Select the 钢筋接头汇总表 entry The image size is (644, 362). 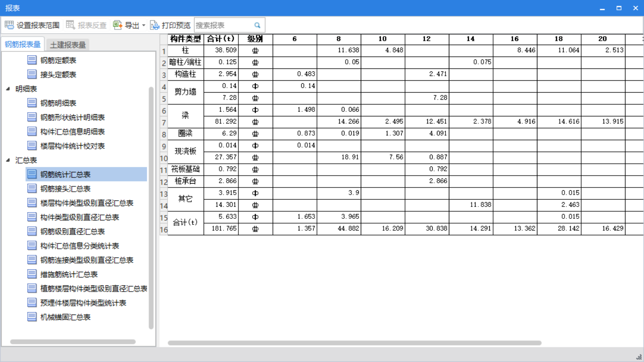point(65,189)
